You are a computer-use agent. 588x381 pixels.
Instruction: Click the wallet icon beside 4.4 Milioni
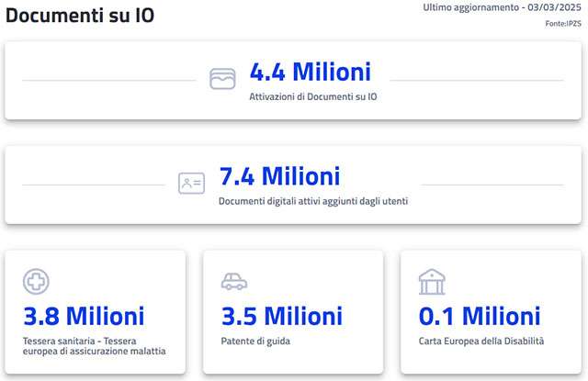click(x=222, y=79)
